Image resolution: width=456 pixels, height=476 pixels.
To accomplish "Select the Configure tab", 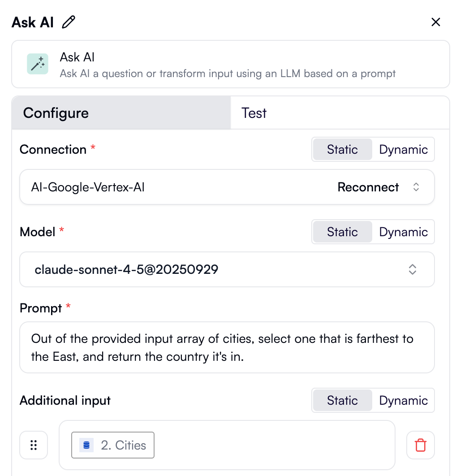I will pyautogui.click(x=56, y=113).
